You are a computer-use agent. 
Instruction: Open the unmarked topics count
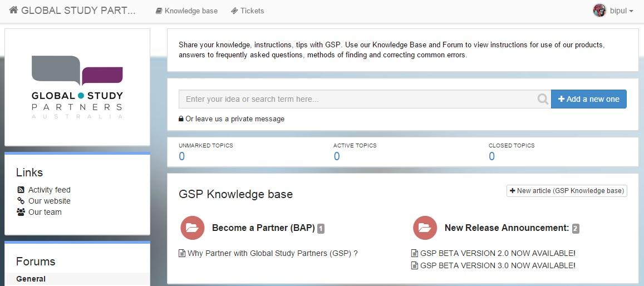[x=181, y=156]
